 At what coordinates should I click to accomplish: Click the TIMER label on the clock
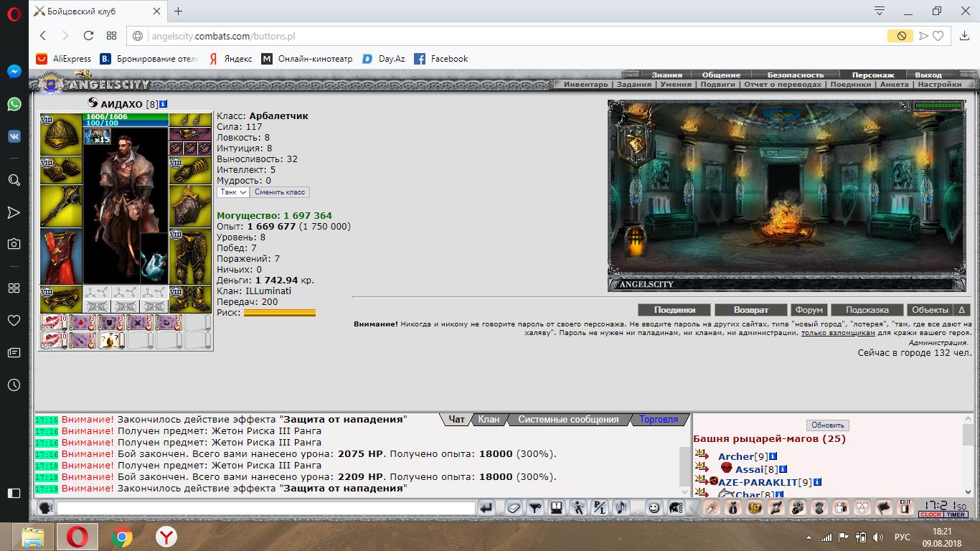(x=956, y=514)
